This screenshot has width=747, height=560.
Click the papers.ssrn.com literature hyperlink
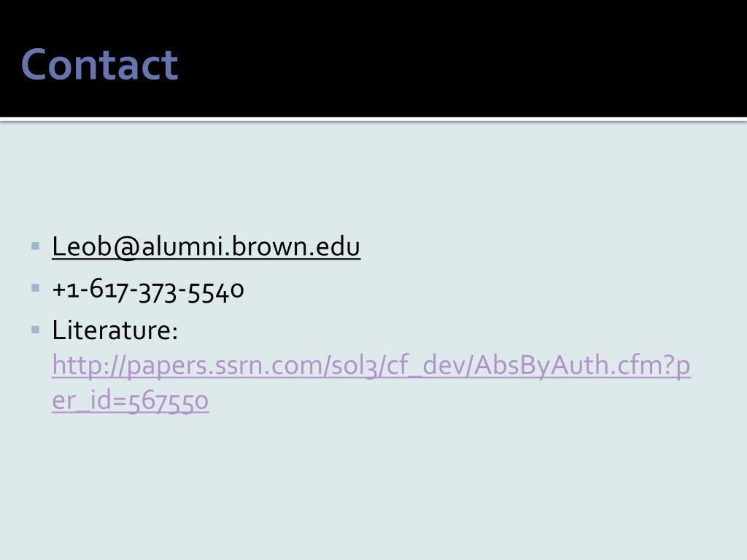371,383
